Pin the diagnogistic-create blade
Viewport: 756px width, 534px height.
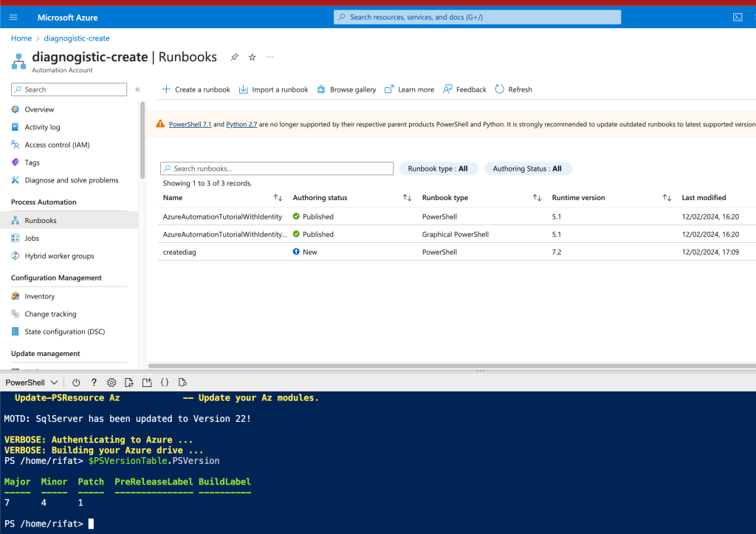(x=234, y=57)
